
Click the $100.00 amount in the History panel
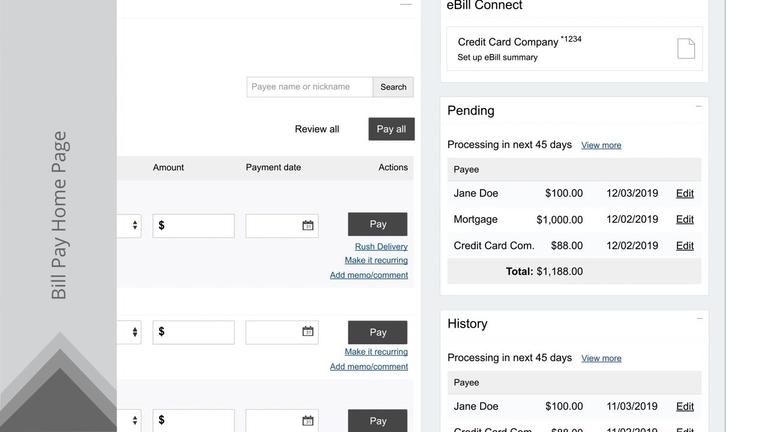point(564,406)
